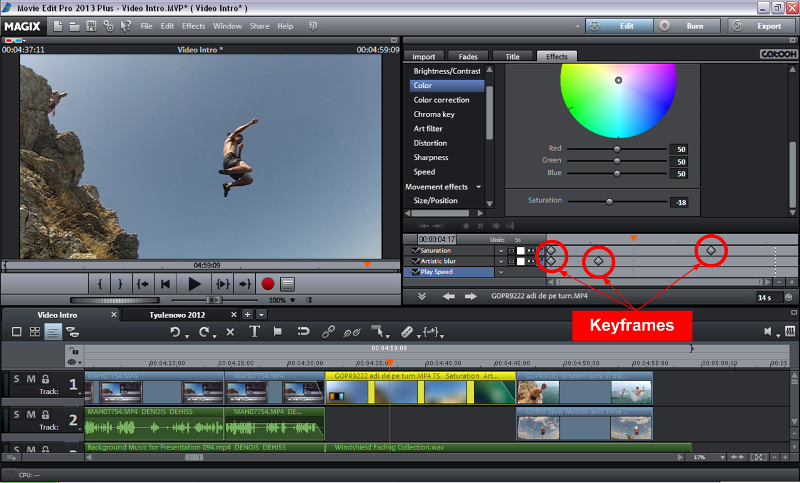
Task: Open the Saturation keyframe row dropdown arrow
Action: point(501,250)
